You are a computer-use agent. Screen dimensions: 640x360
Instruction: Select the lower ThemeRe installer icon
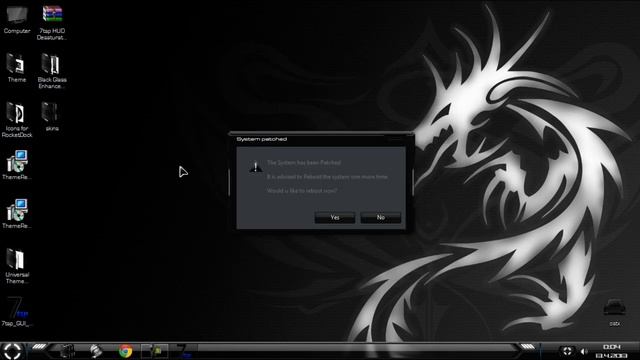point(17,214)
